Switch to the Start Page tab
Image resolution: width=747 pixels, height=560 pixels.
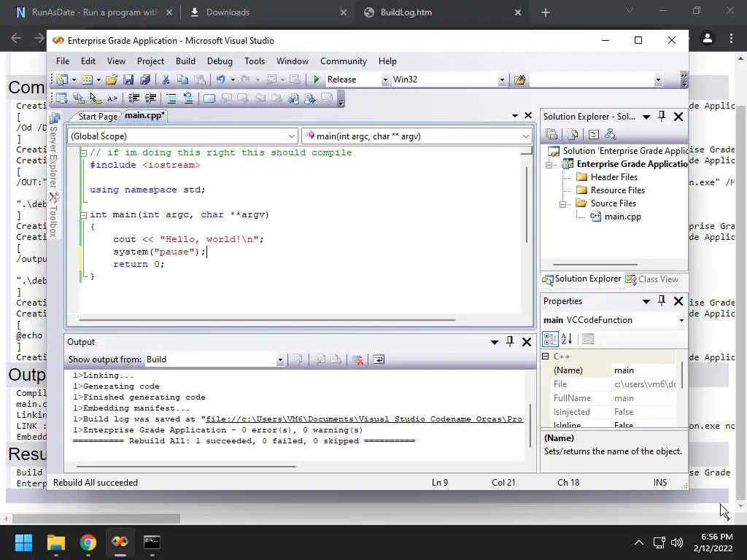pyautogui.click(x=98, y=116)
